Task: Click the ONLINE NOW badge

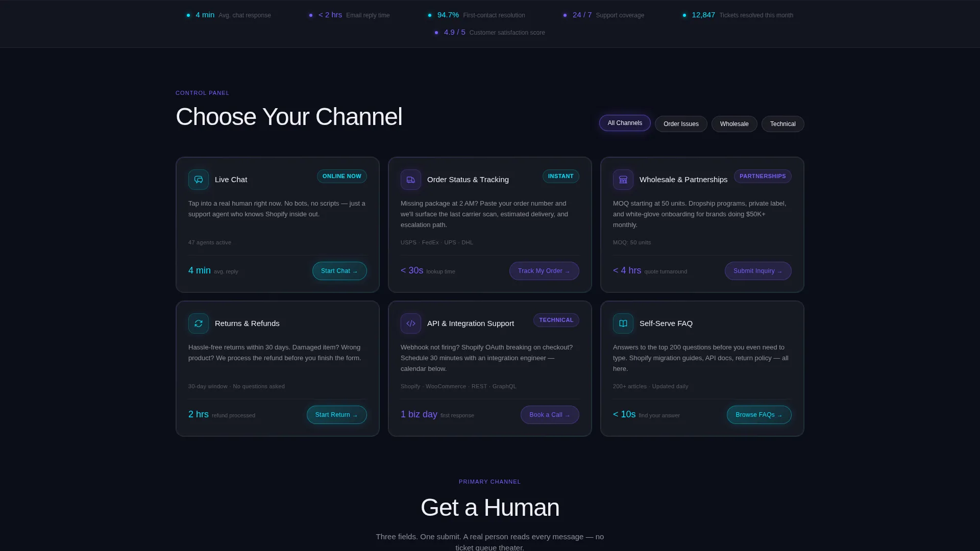Action: (342, 176)
